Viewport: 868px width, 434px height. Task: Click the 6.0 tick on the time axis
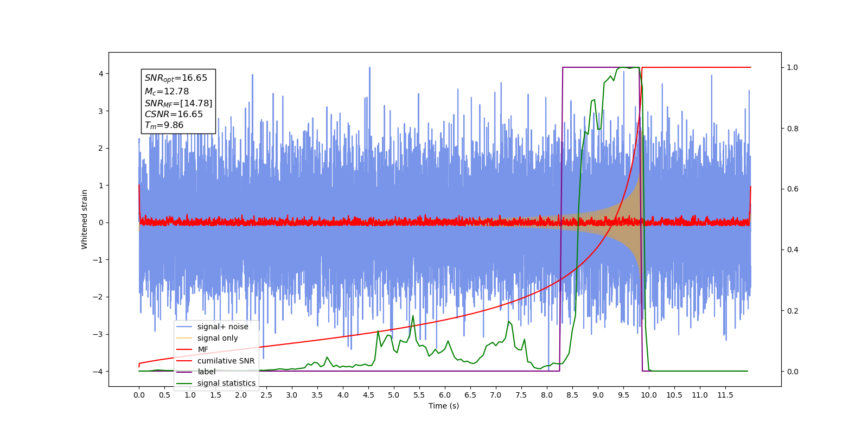tap(445, 395)
